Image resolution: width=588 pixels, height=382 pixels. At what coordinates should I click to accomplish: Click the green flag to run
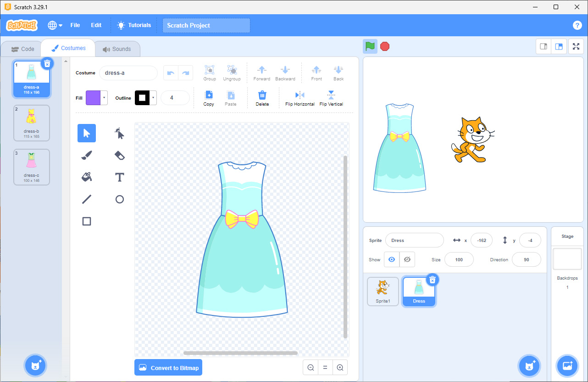[x=370, y=46]
